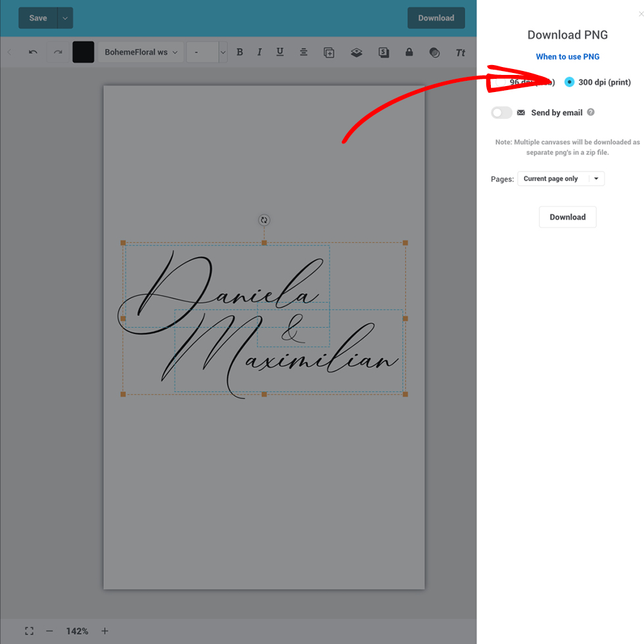Lock the selected text element
The width and height of the screenshot is (644, 644).
409,53
